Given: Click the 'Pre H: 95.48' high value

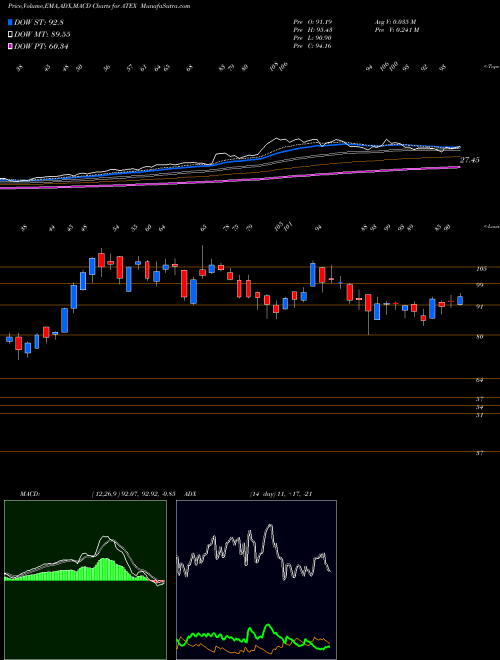Looking at the screenshot, I should coord(313,30).
